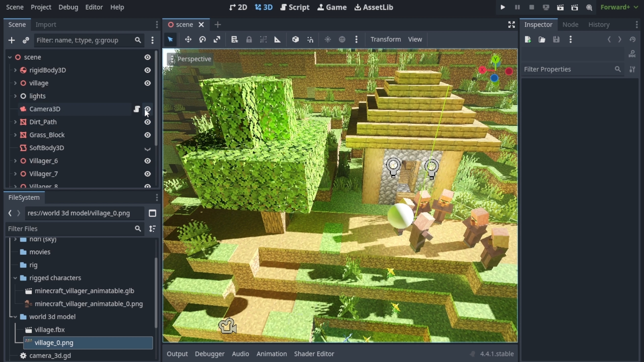Toggle FileSystem split mode icon
This screenshot has width=644, height=362.
153,213
